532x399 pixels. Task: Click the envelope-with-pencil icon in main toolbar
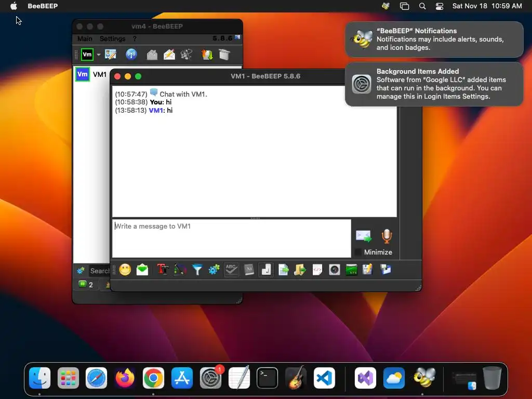click(x=169, y=55)
